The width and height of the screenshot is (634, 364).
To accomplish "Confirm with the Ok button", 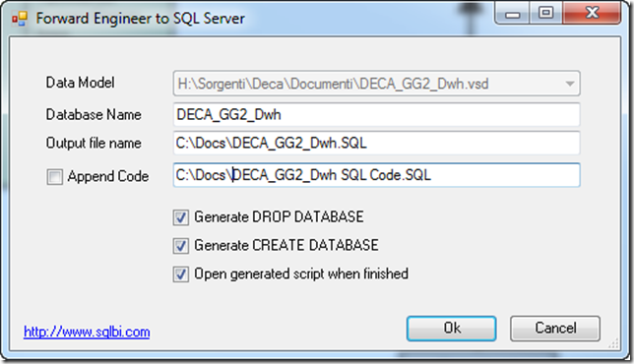I will pyautogui.click(x=451, y=329).
